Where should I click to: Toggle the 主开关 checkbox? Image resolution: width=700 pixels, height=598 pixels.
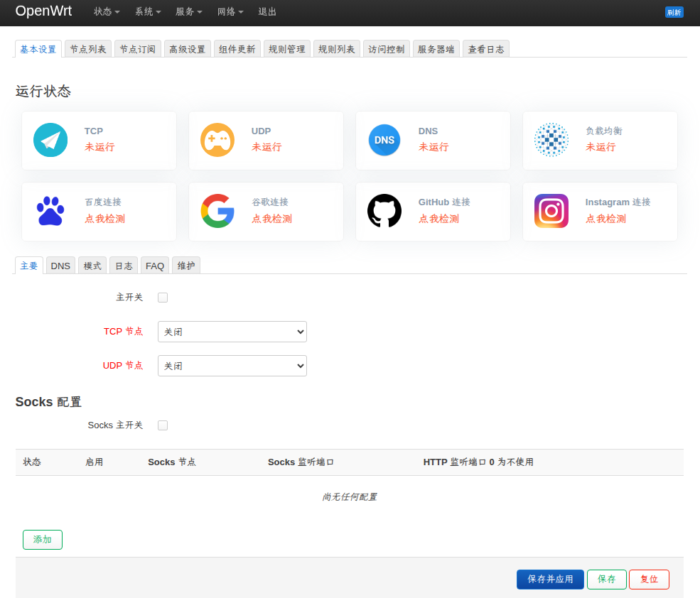(163, 298)
